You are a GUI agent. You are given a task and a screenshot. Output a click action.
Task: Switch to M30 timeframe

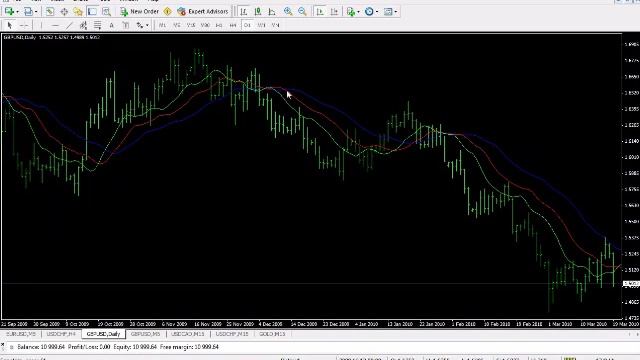(205, 25)
